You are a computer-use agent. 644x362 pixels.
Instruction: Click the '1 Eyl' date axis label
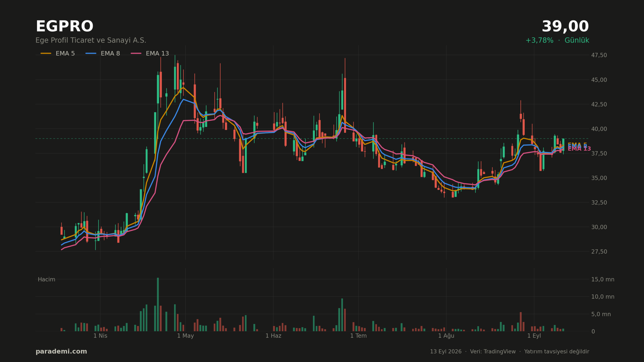coord(534,336)
